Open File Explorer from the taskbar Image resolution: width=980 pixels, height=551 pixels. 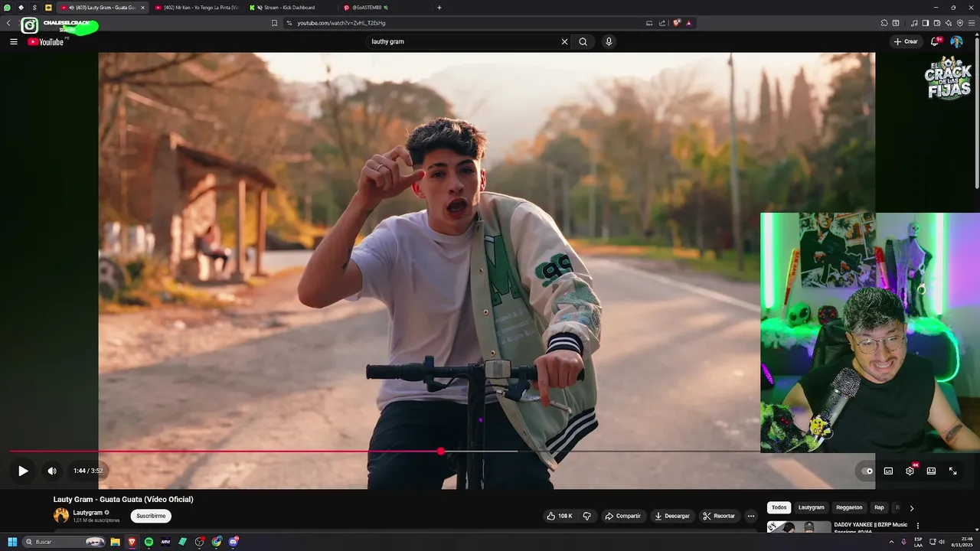click(x=115, y=542)
